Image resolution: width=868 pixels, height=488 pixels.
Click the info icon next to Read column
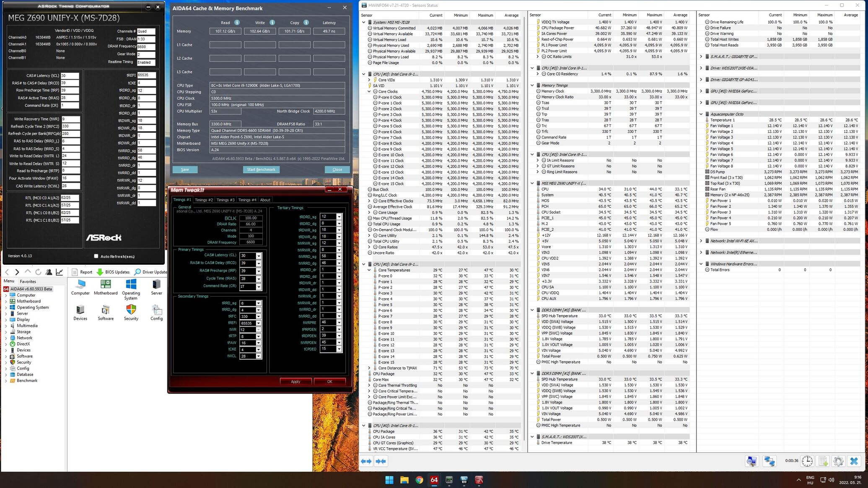[237, 23]
